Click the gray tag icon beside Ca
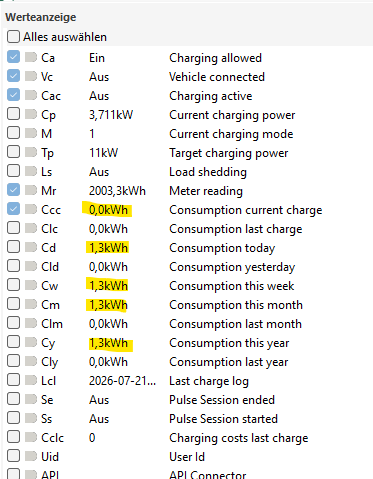The width and height of the screenshot is (373, 479). pyautogui.click(x=31, y=57)
